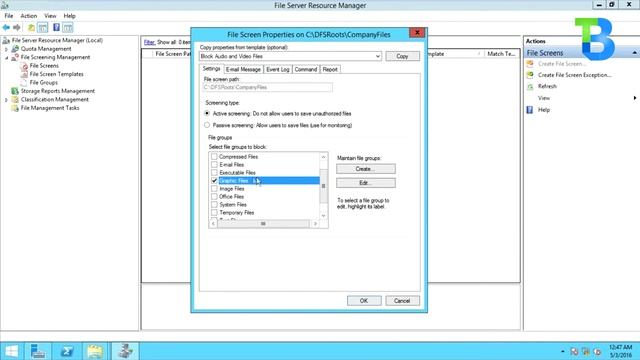Image resolution: width=640 pixels, height=360 pixels.
Task: Click file groups list scroll right arrow
Action: click(315, 224)
